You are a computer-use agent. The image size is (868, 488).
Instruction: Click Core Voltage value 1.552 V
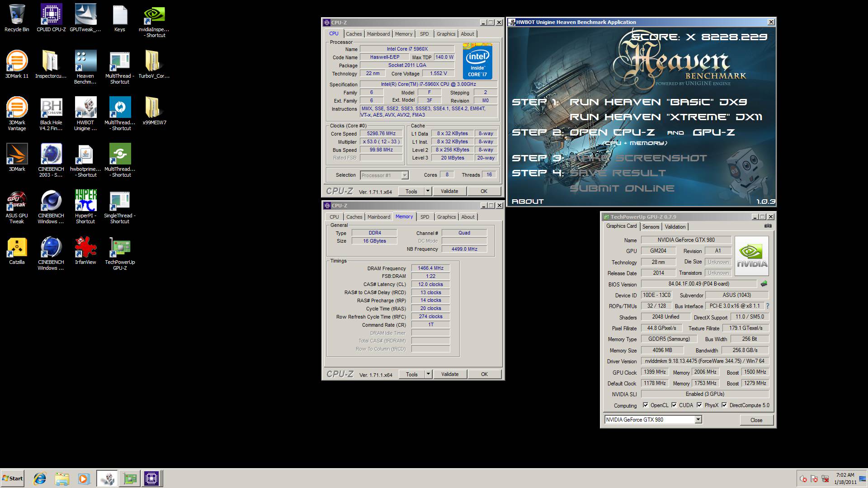[x=438, y=73]
